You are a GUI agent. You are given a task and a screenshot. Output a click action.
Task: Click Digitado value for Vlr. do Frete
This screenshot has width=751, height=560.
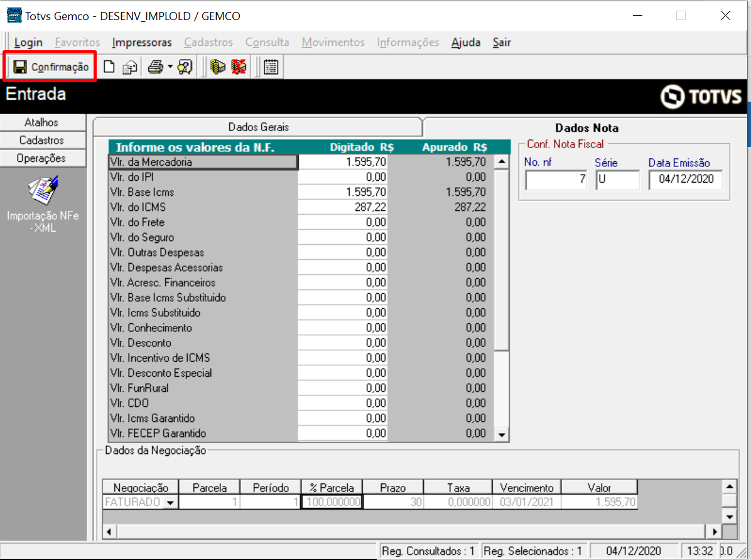[342, 222]
